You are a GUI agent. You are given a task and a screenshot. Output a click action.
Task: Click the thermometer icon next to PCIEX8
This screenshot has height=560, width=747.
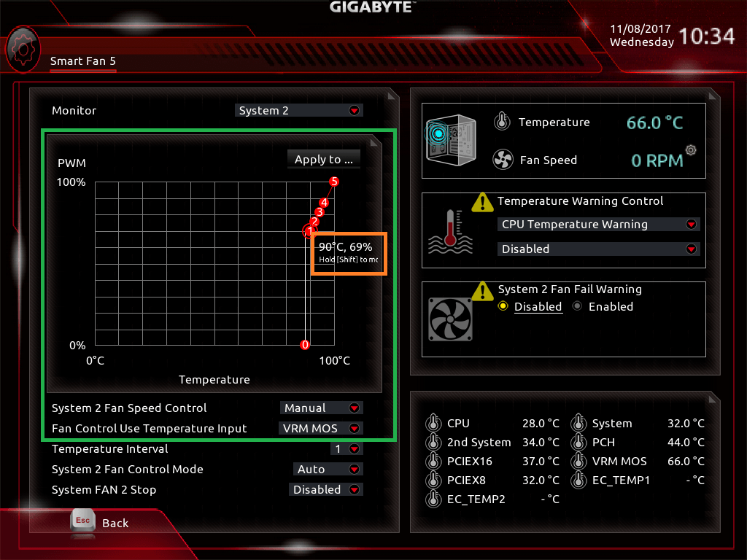coord(433,480)
